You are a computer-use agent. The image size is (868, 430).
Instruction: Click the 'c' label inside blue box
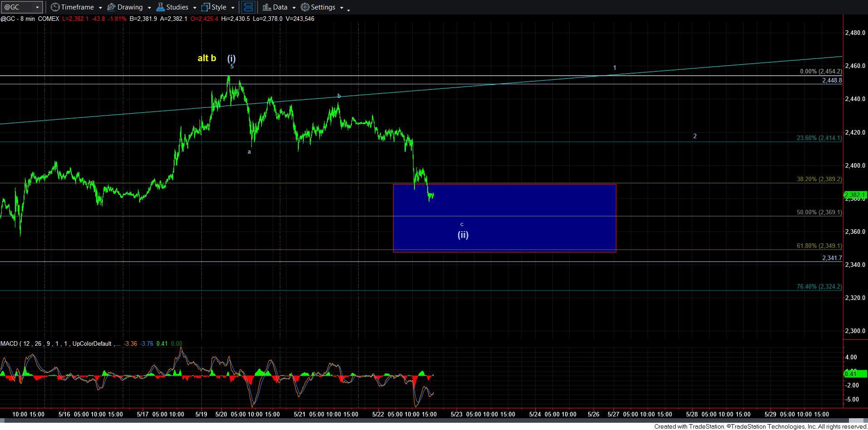coord(462,224)
